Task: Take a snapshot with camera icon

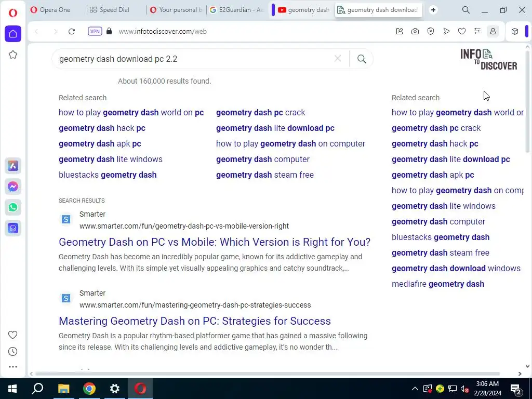Action: (415, 31)
